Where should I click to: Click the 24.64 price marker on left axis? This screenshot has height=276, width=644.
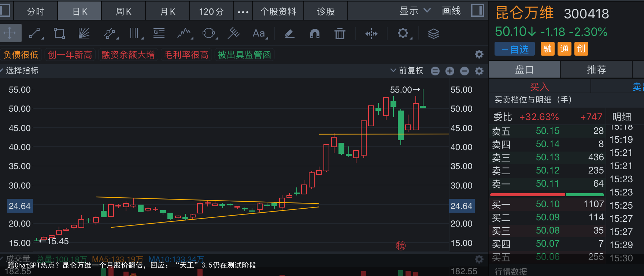20,206
